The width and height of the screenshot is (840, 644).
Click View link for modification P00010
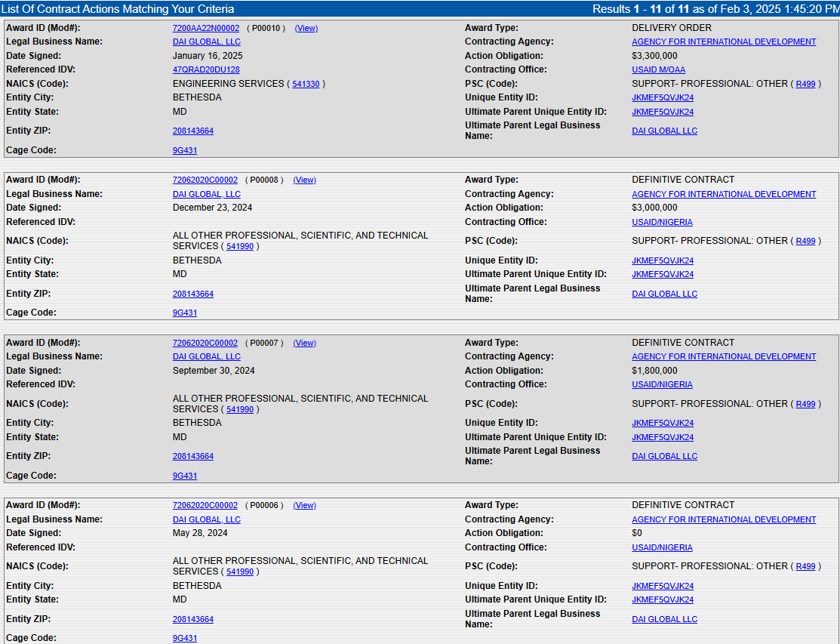point(306,28)
